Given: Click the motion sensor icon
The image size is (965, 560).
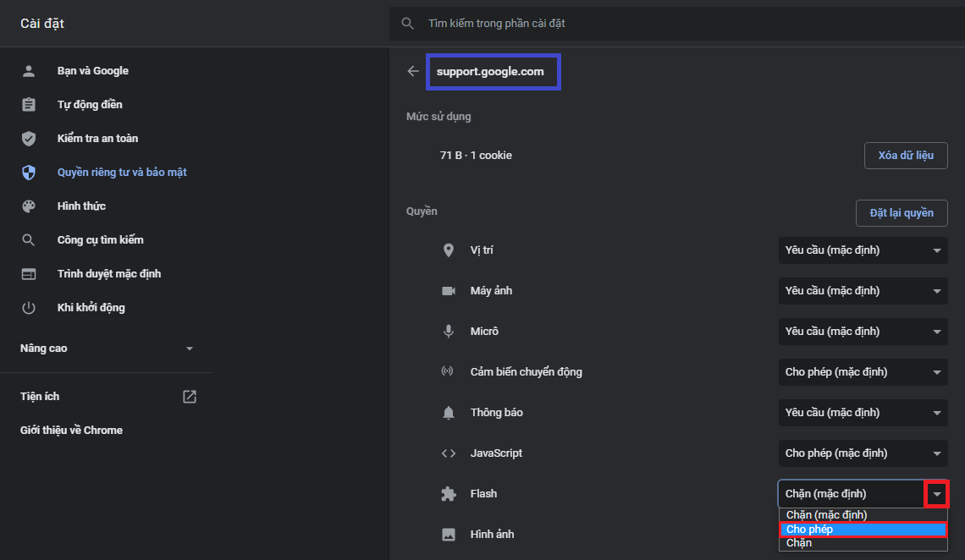Looking at the screenshot, I should [448, 371].
